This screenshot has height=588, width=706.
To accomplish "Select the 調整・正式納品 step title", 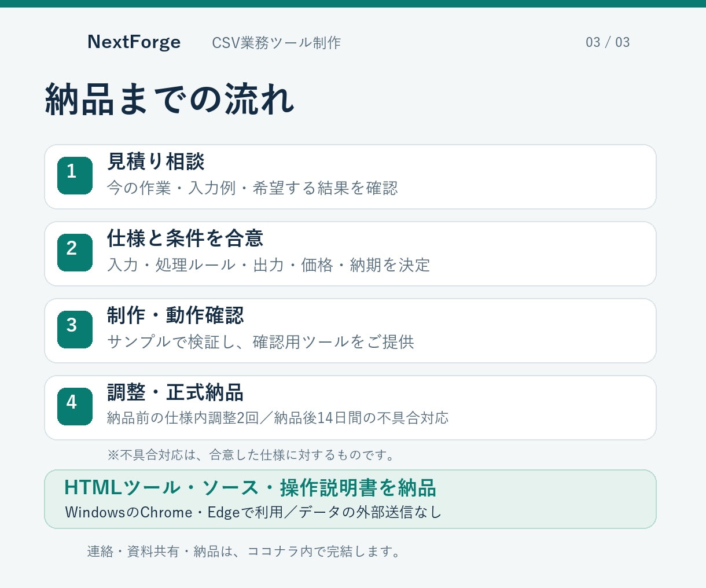I will 175,392.
